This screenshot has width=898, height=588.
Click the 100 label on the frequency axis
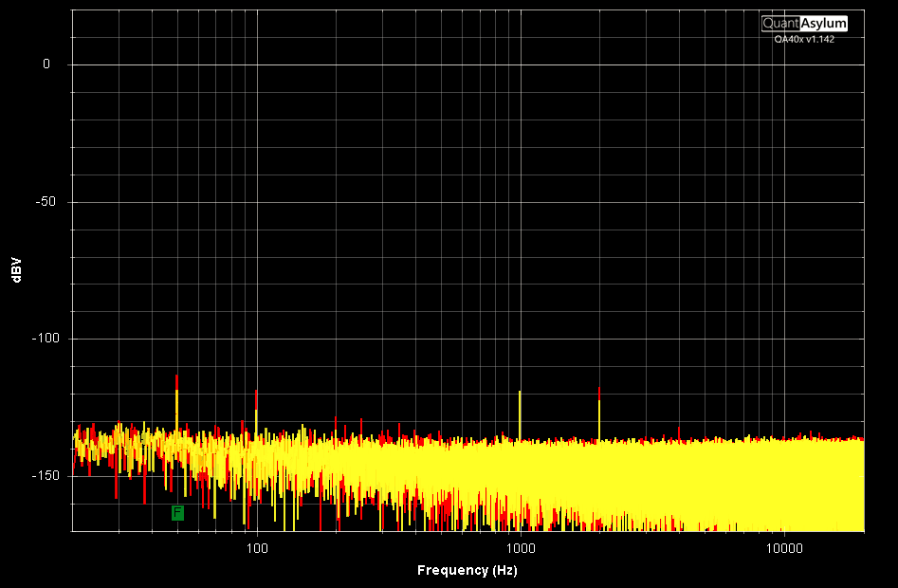click(257, 548)
